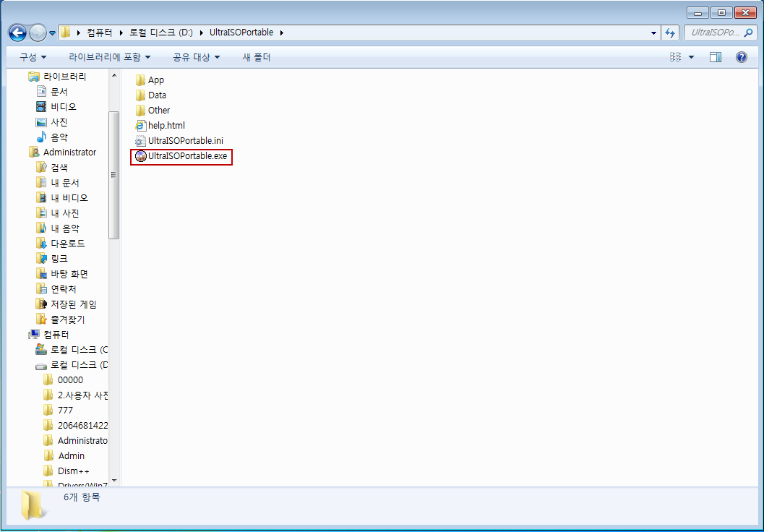Select the Data folder icon
Screen dimensions: 764x532
[x=140, y=95]
